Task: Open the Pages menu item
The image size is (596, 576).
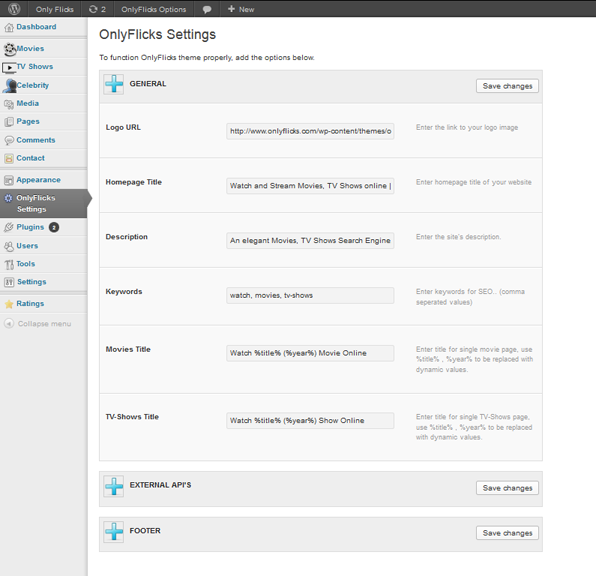Action: pos(28,122)
